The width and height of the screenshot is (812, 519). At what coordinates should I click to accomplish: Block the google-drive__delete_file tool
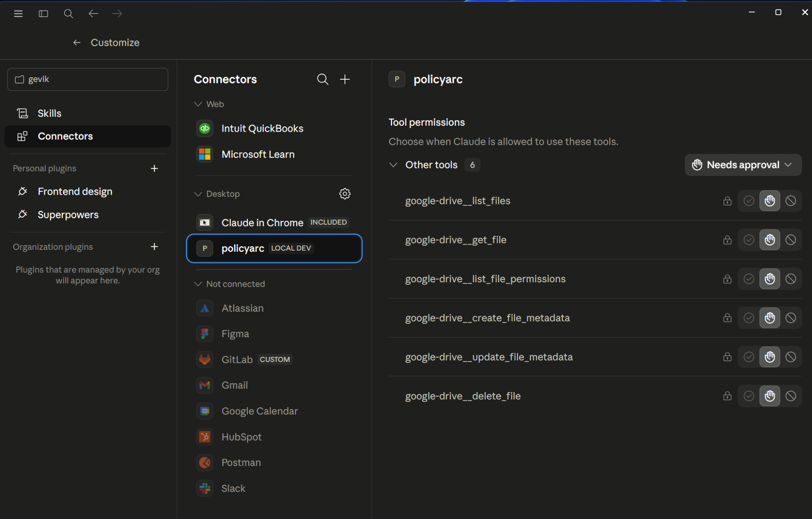(791, 396)
